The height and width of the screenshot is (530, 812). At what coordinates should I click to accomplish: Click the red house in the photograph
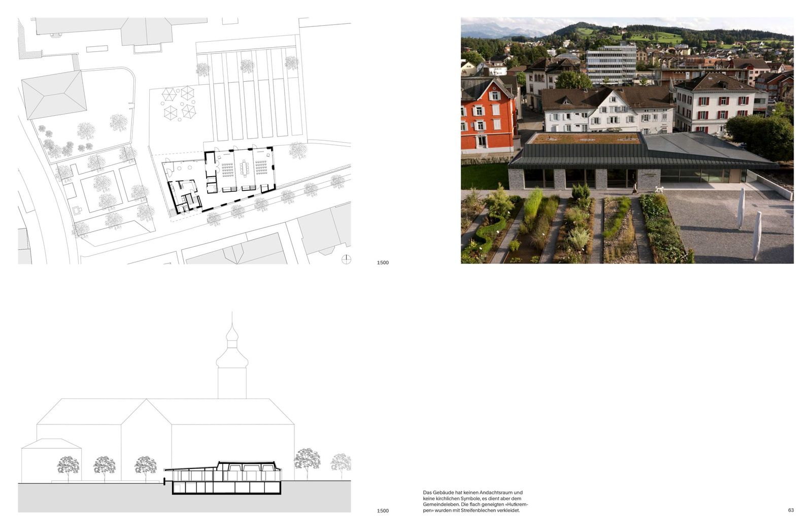coord(488,115)
